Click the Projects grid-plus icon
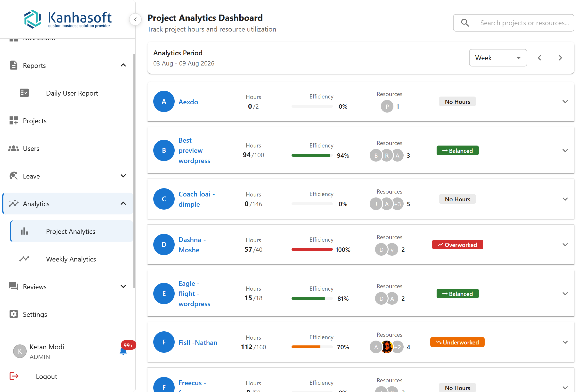Viewport: 586px width, 392px height. [14, 121]
